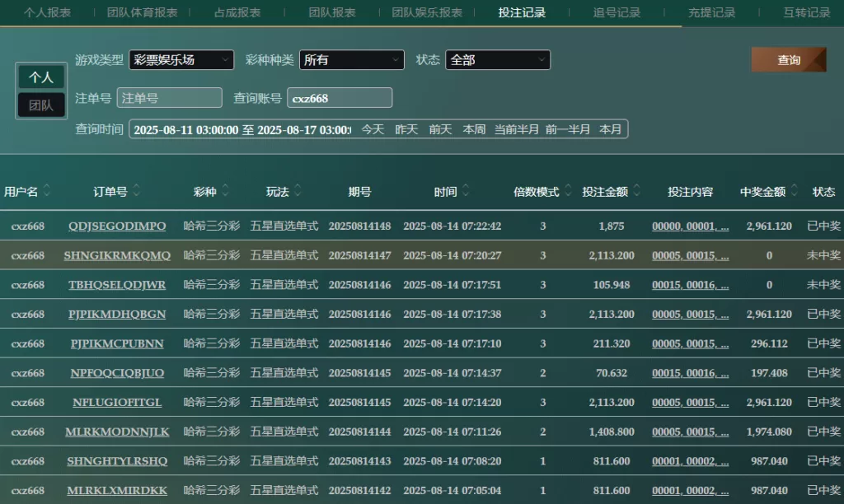The height and width of the screenshot is (504, 844).
Task: Open order PJPIKMCPUBNN
Action: coord(117,343)
